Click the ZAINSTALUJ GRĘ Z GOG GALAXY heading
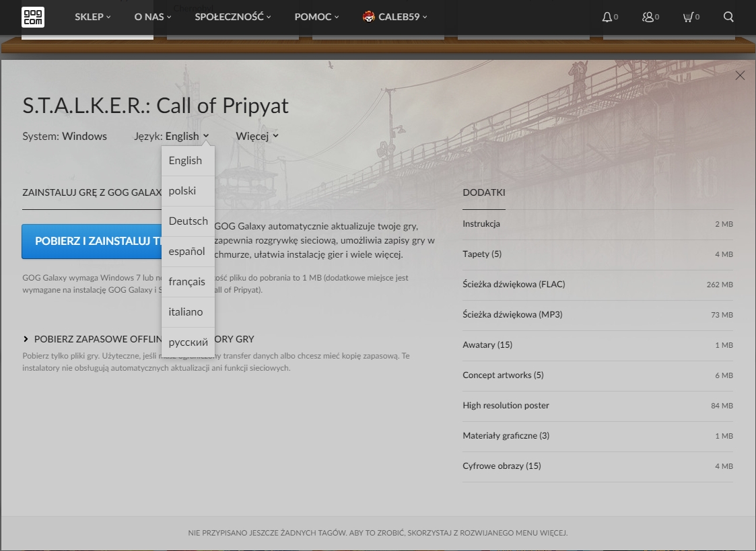The height and width of the screenshot is (551, 756). tap(92, 192)
